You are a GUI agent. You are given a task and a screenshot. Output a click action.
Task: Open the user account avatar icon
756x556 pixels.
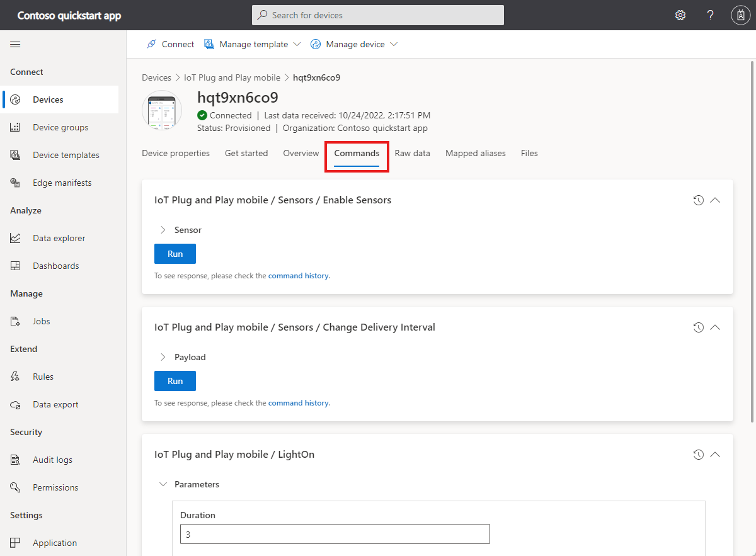(740, 15)
